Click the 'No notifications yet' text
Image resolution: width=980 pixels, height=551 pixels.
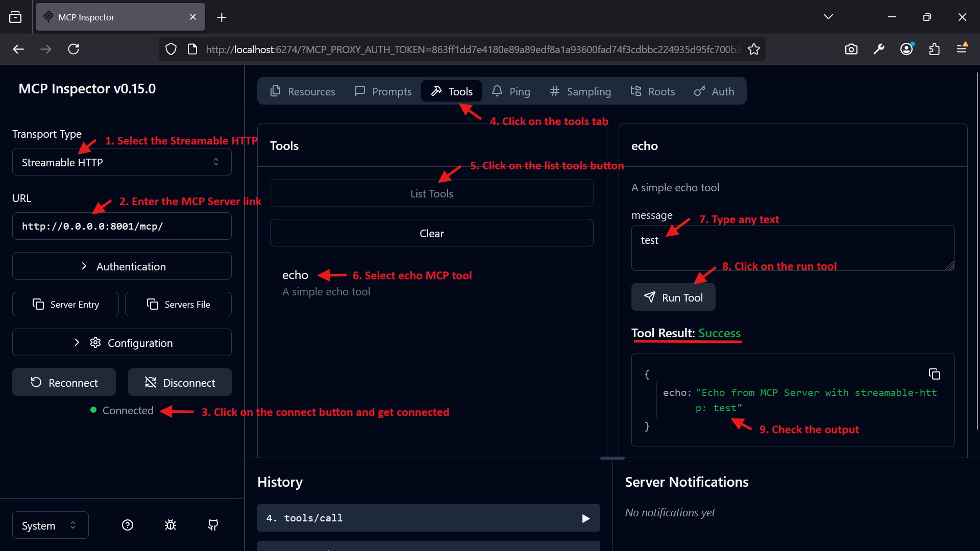tap(670, 512)
